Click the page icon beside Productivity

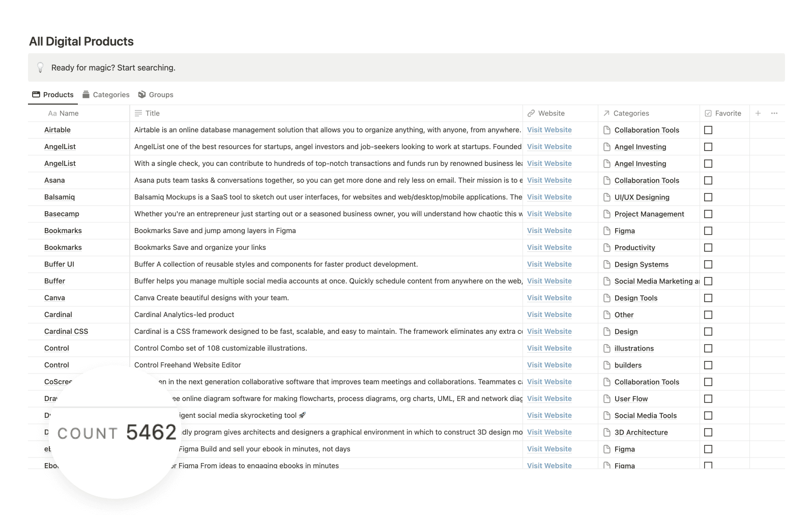coord(606,248)
